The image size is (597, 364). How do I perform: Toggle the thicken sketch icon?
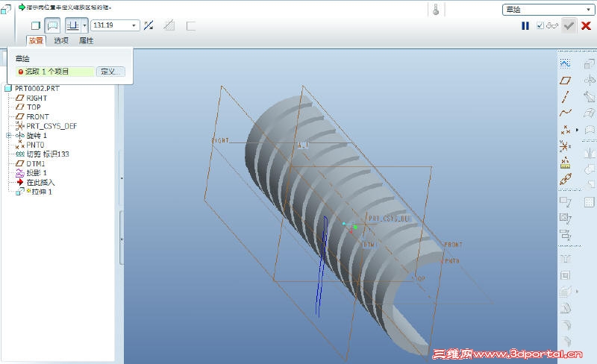click(x=191, y=26)
